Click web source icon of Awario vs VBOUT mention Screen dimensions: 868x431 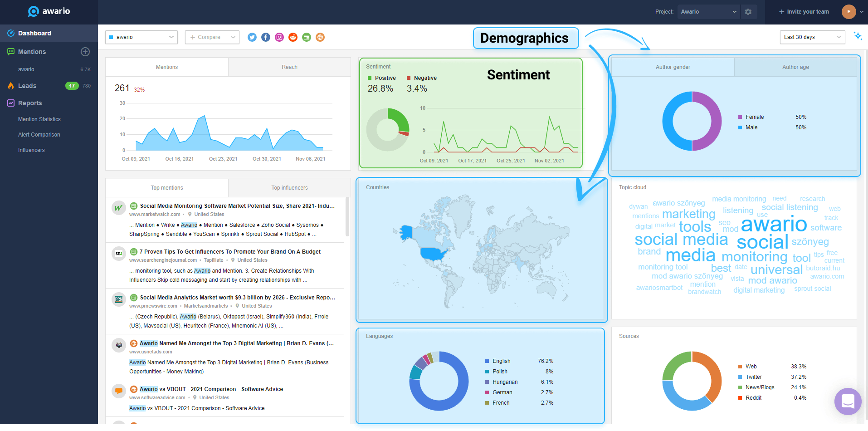pos(134,389)
